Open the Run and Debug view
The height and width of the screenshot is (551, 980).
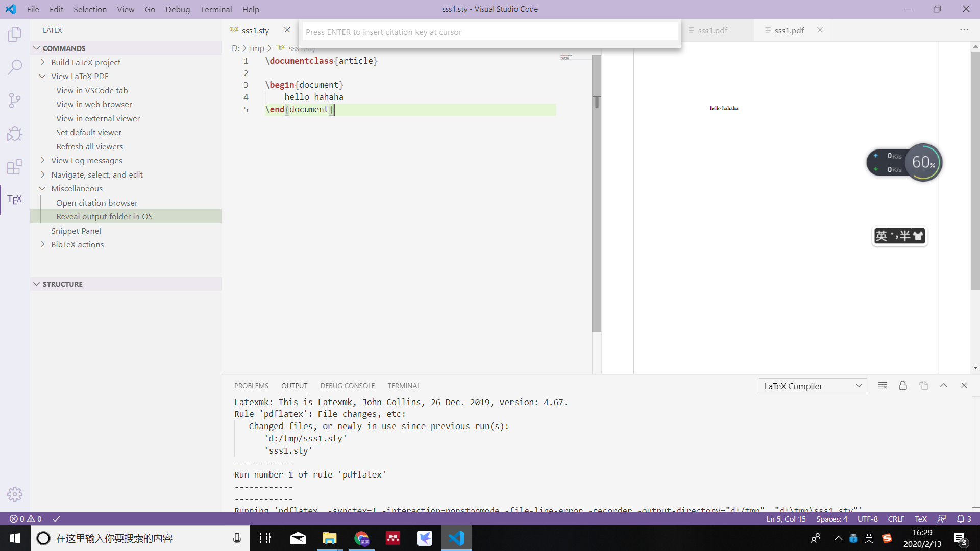click(14, 133)
